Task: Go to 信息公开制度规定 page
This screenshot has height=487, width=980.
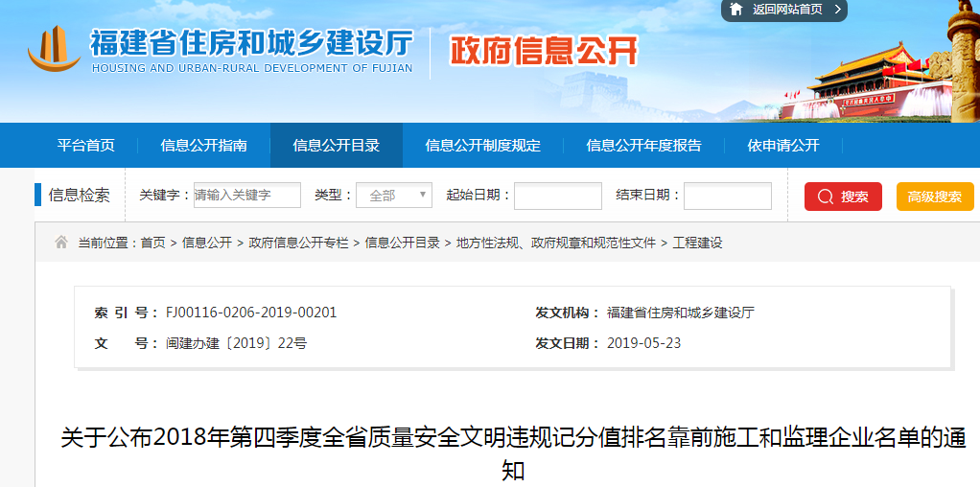Action: click(x=482, y=146)
